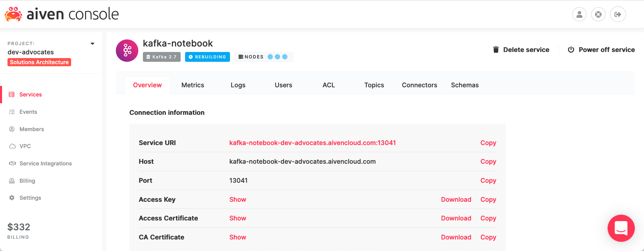644x251 pixels.
Task: Click the $332 billing amount
Action: pyautogui.click(x=19, y=227)
